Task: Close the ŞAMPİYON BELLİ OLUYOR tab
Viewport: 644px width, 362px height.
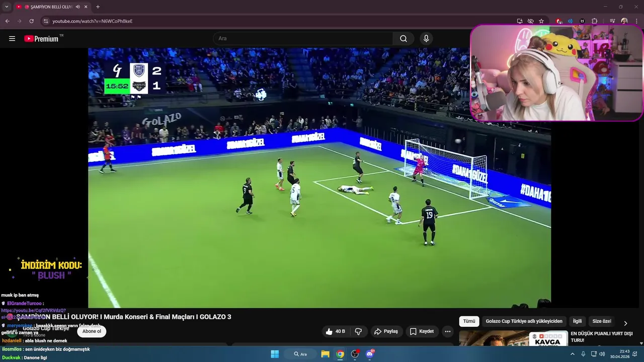Action: [x=86, y=7]
